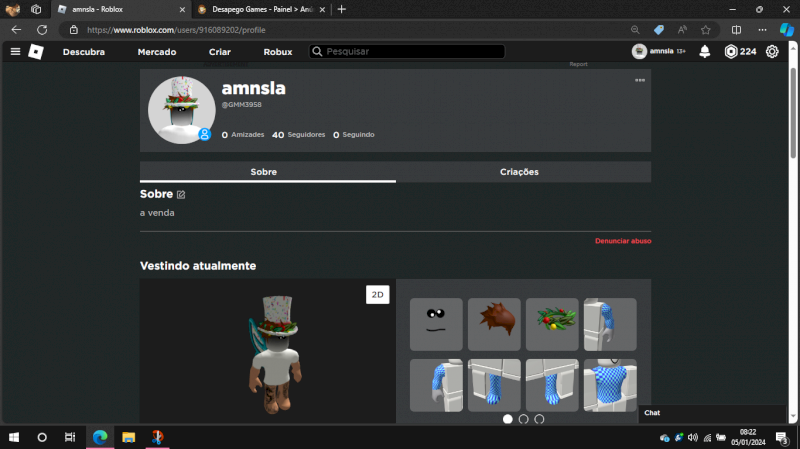Open the 0 Seguindo list
800x449 pixels.
pyautogui.click(x=354, y=135)
